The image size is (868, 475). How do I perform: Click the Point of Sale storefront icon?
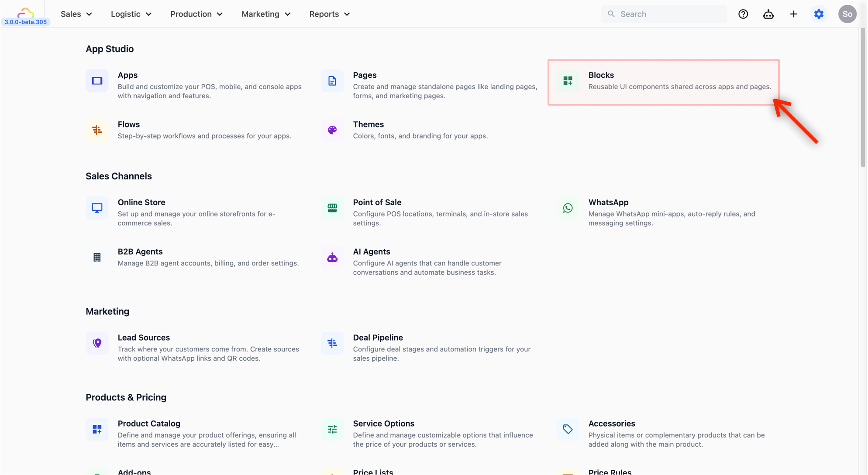tap(332, 208)
